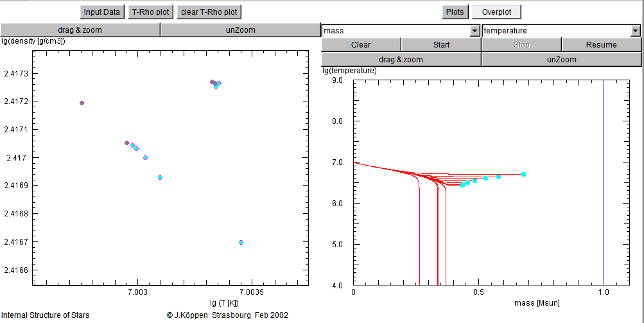This screenshot has height=323, width=644.
Task: Click unZoom above the density plot
Action: 240,30
